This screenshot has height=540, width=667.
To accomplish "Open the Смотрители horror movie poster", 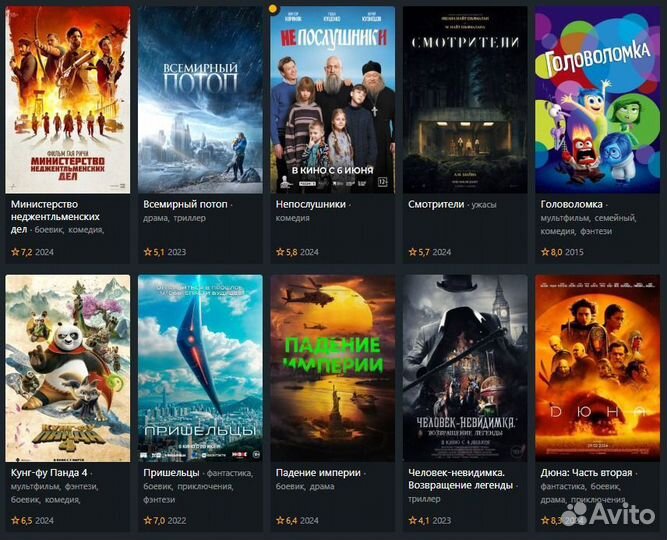I will [465, 100].
